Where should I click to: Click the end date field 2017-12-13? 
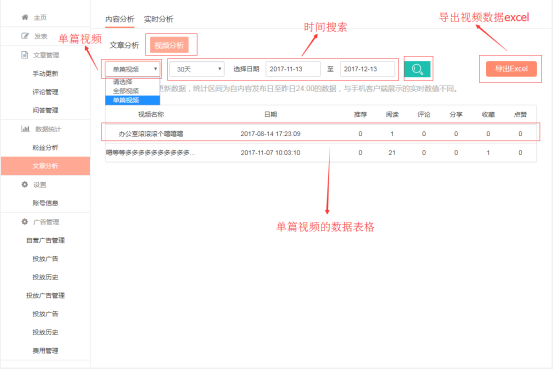tap(367, 69)
